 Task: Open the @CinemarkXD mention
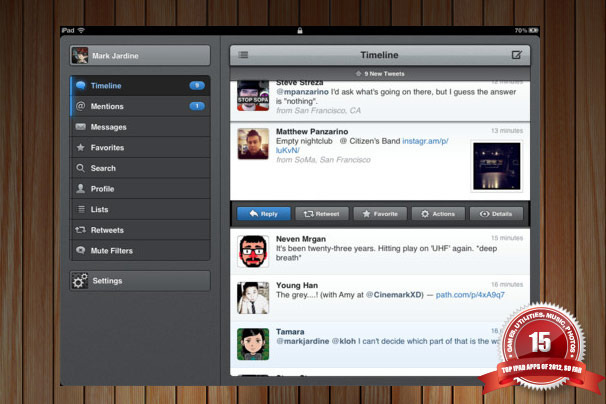click(x=395, y=295)
